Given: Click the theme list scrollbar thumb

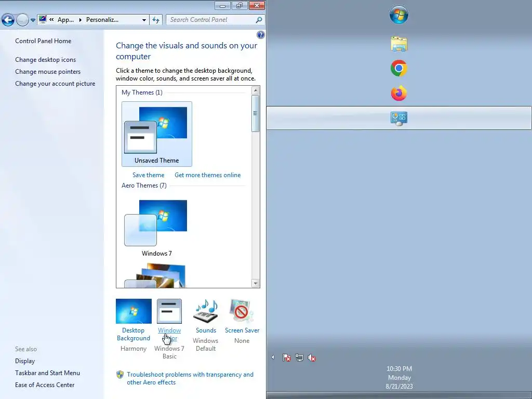Looking at the screenshot, I should tap(256, 113).
